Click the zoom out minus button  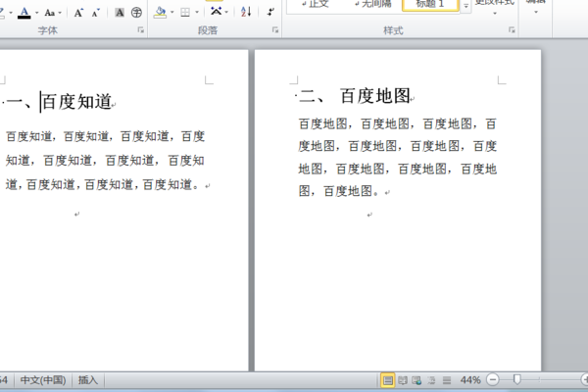(492, 380)
